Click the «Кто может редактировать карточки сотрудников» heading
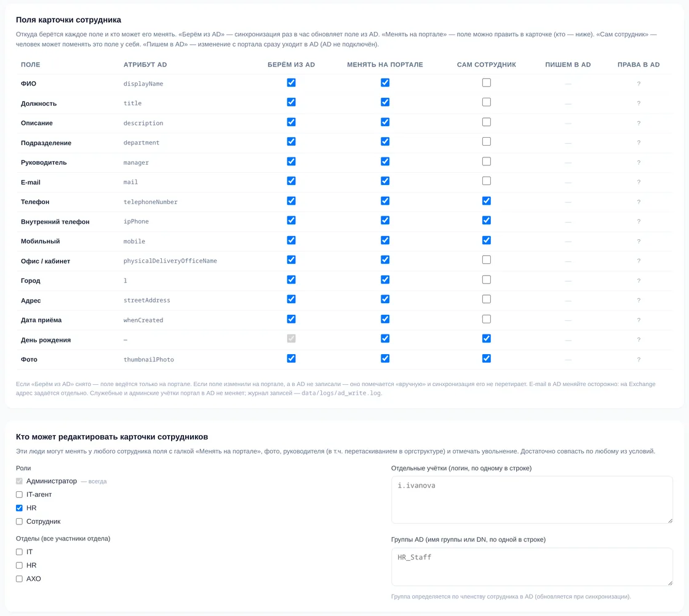Image resolution: width=689 pixels, height=616 pixels. tap(112, 437)
